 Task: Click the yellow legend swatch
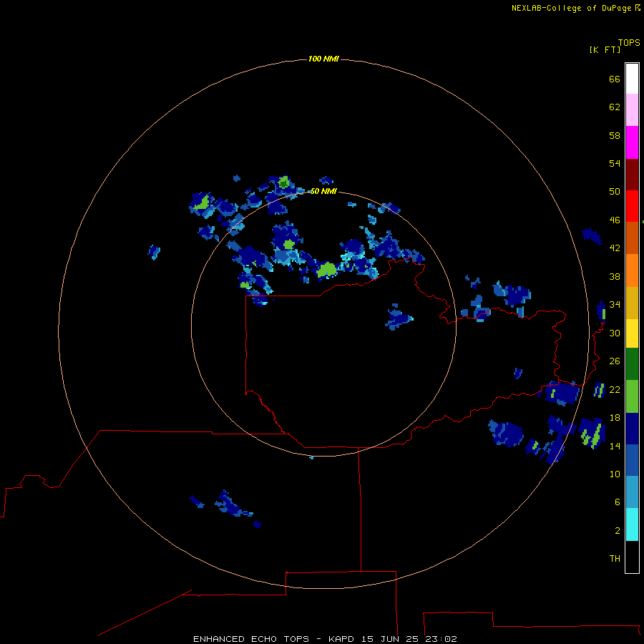[x=632, y=333]
